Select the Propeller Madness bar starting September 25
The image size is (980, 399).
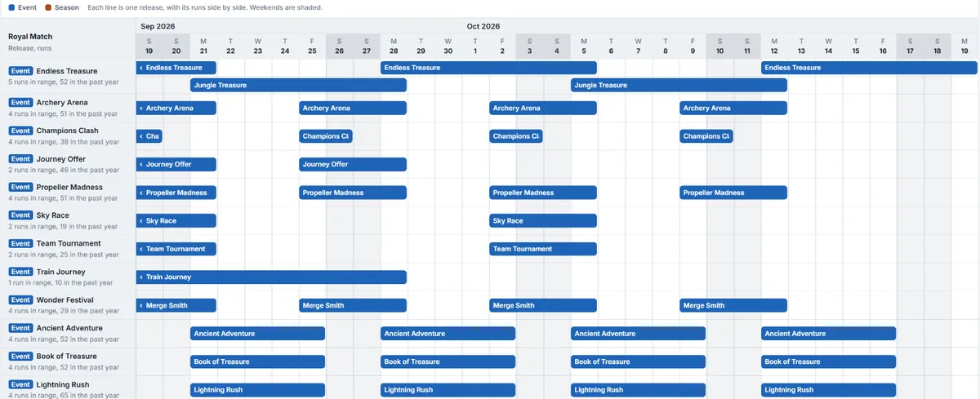(353, 193)
